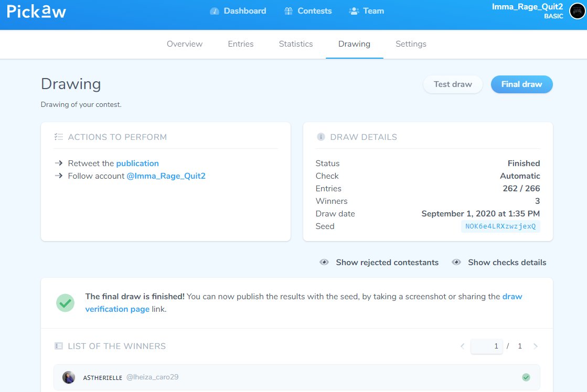
Task: Click the Status value Finished
Action: [x=524, y=163]
